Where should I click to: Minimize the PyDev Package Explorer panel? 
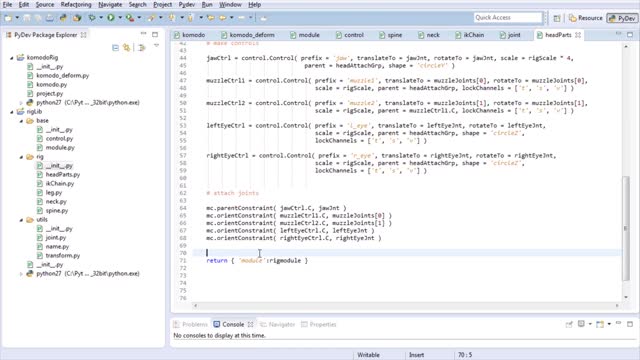[x=143, y=34]
